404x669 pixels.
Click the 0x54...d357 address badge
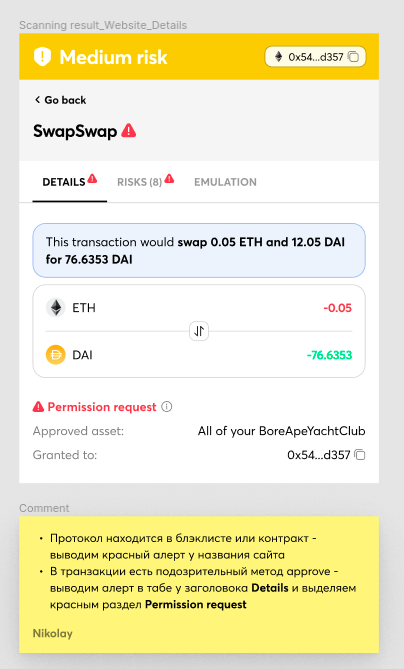coord(315,57)
